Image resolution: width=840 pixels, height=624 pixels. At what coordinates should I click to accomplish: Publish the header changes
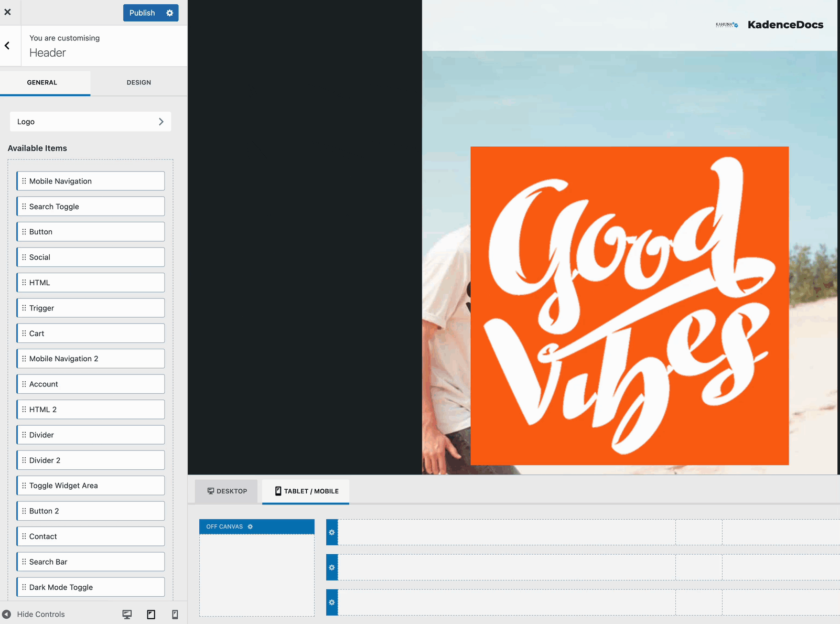tap(142, 13)
